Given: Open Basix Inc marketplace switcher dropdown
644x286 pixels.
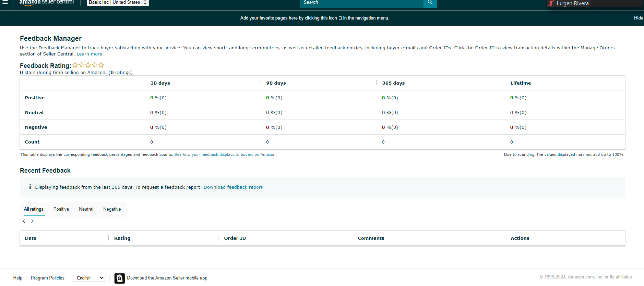Looking at the screenshot, I should (118, 3).
